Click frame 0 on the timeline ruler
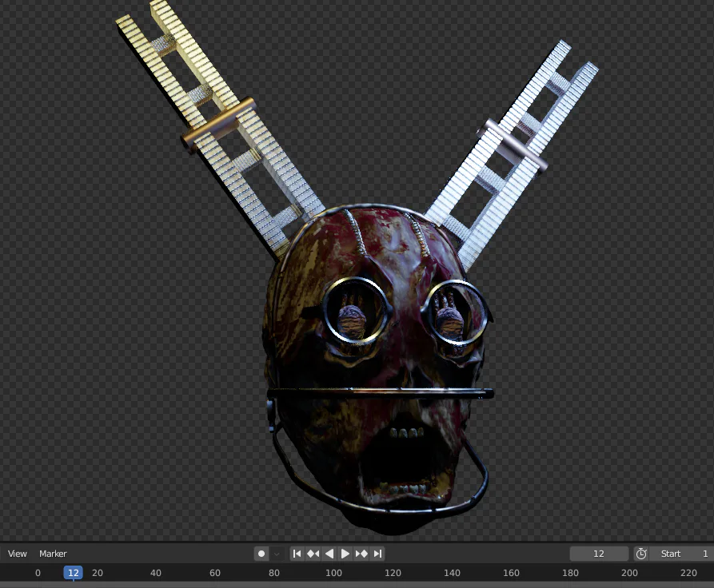 click(x=38, y=573)
